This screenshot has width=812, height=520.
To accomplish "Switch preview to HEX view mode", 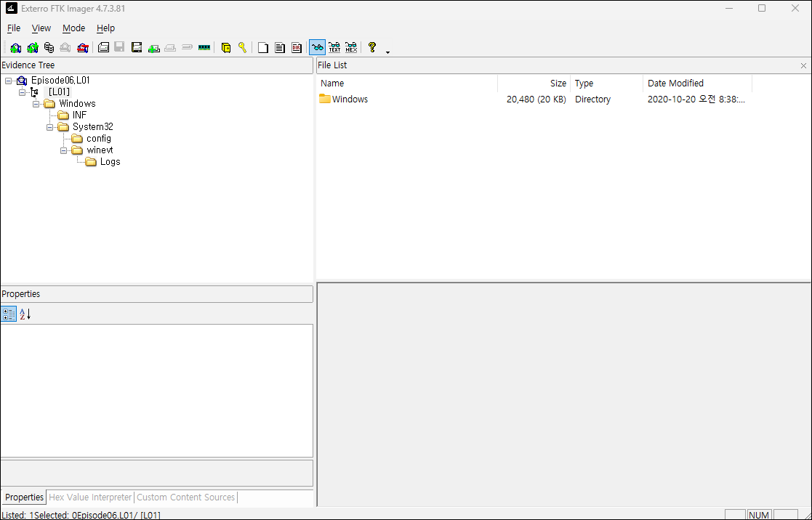I will click(x=351, y=48).
